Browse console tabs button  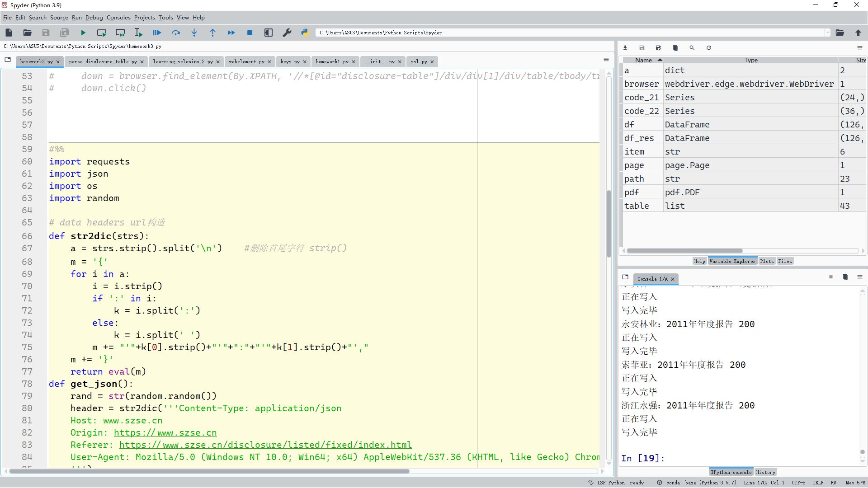coord(625,277)
